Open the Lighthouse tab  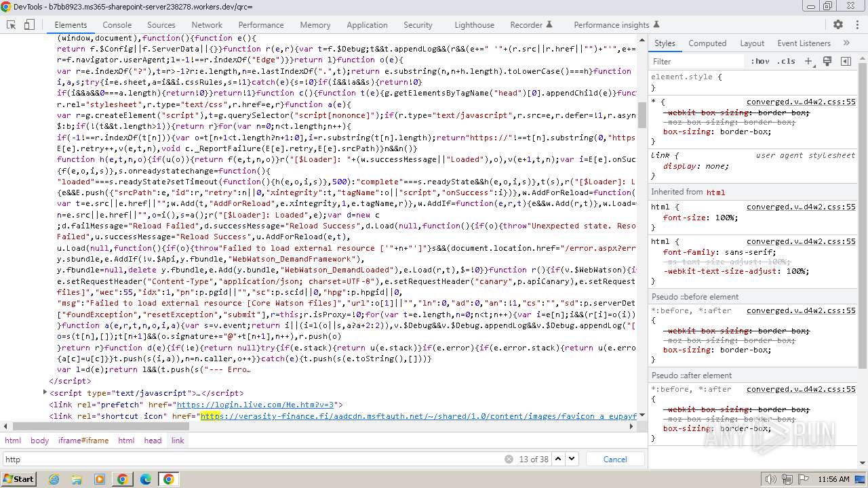(x=474, y=24)
